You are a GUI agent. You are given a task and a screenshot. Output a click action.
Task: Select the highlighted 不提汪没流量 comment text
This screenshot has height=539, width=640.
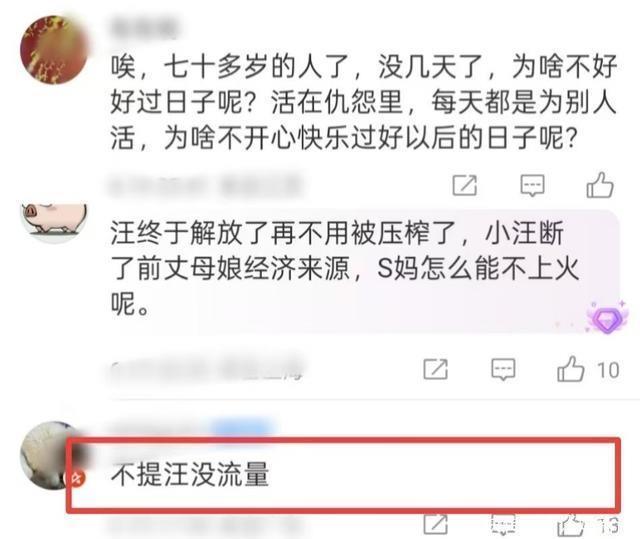coord(190,474)
